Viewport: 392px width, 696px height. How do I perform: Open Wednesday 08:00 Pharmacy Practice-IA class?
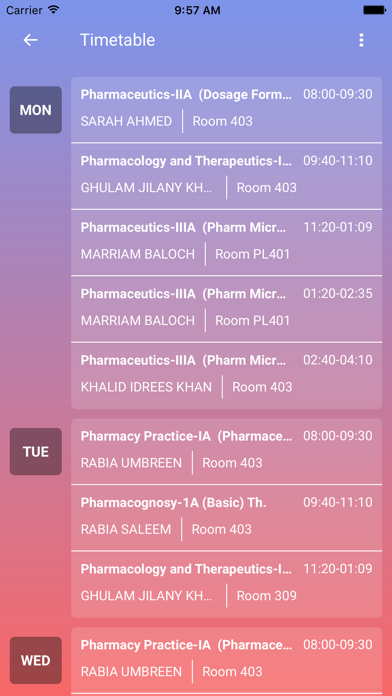[226, 661]
